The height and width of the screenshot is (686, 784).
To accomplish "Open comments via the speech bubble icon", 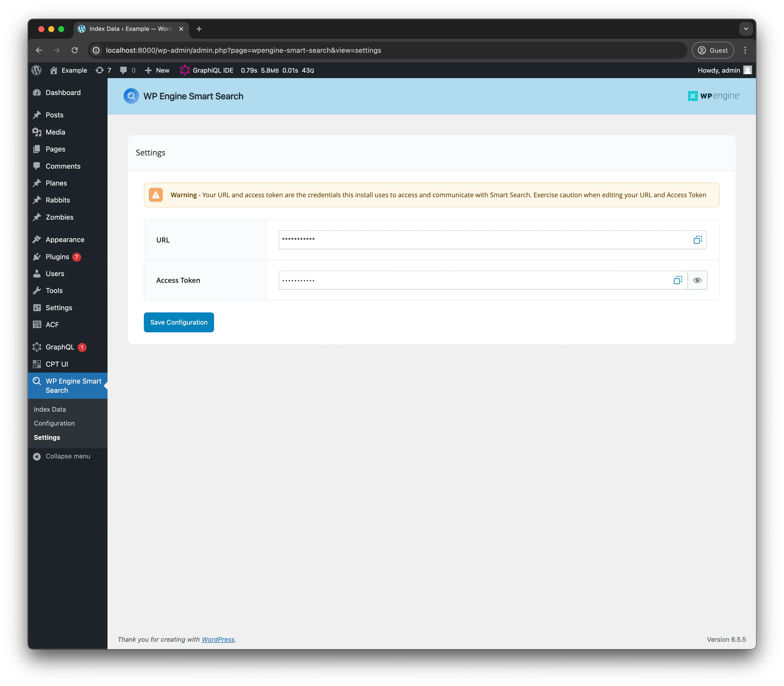I will (x=124, y=70).
